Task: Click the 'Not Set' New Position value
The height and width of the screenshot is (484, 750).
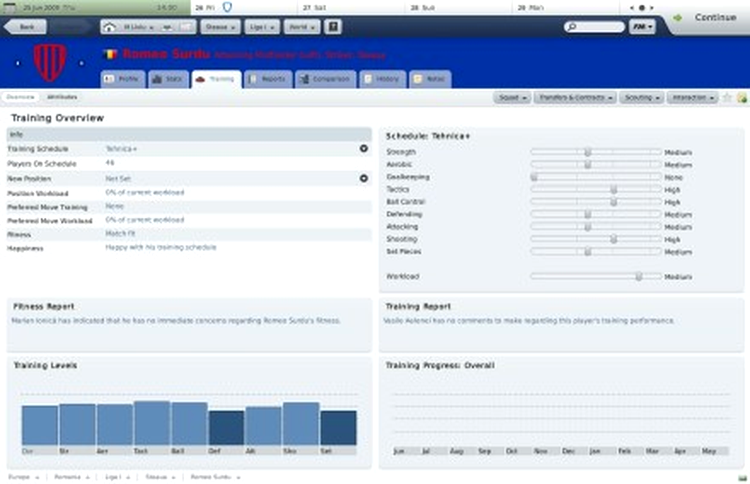Action: 118,178
